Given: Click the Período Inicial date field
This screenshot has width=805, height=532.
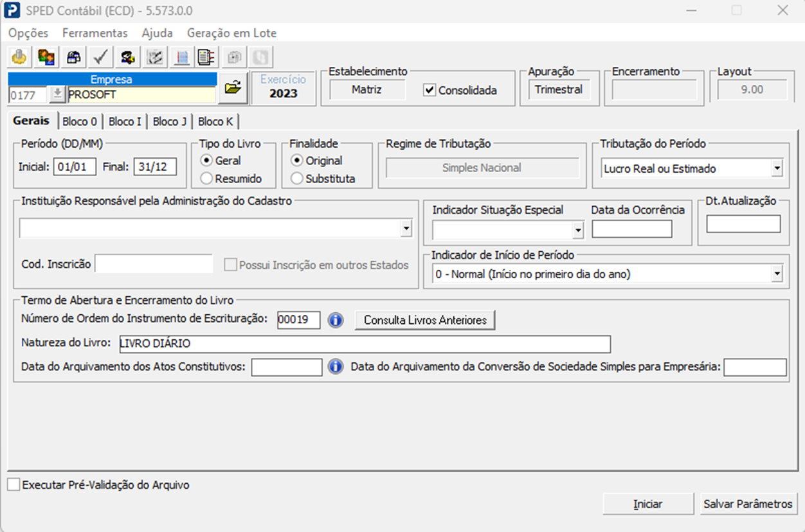Looking at the screenshot, I should pyautogui.click(x=75, y=167).
